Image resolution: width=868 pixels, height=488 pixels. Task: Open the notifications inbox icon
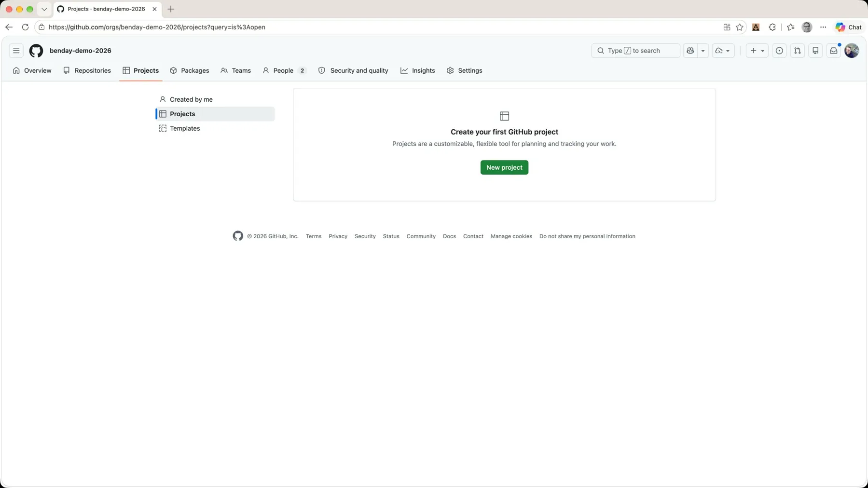pyautogui.click(x=834, y=51)
